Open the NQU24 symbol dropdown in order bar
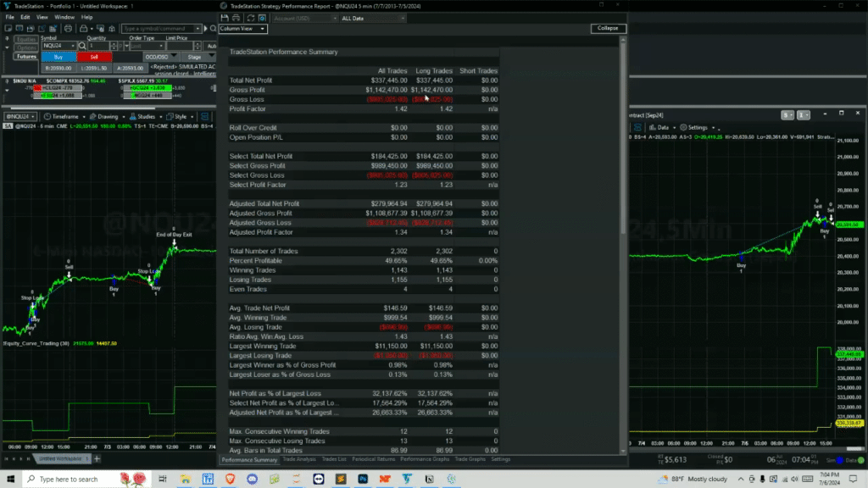This screenshot has width=868, height=488. click(73, 46)
